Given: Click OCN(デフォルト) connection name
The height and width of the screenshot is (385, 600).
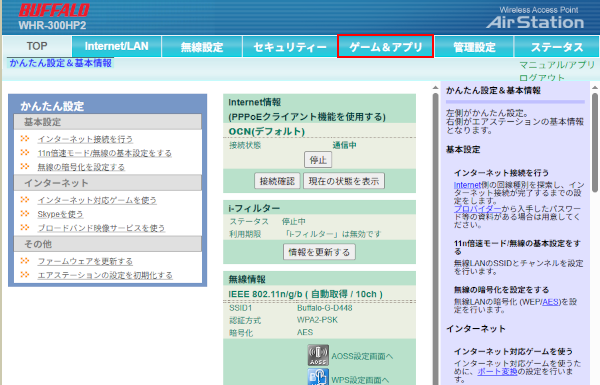Looking at the screenshot, I should click(267, 131).
